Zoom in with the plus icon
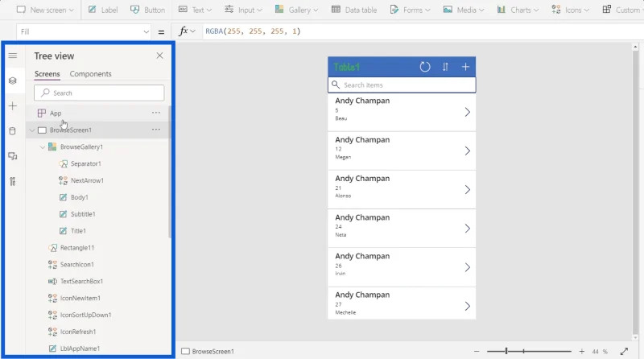The height and width of the screenshot is (359, 644). pyautogui.click(x=581, y=351)
